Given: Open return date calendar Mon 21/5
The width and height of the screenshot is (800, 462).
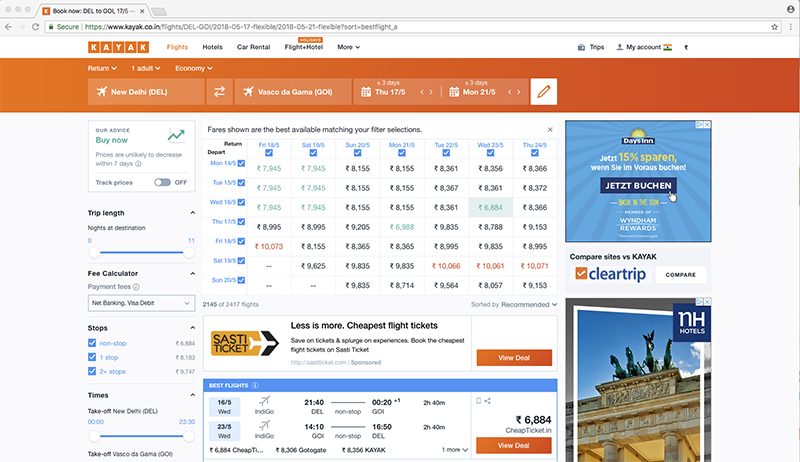Looking at the screenshot, I should pyautogui.click(x=472, y=92).
